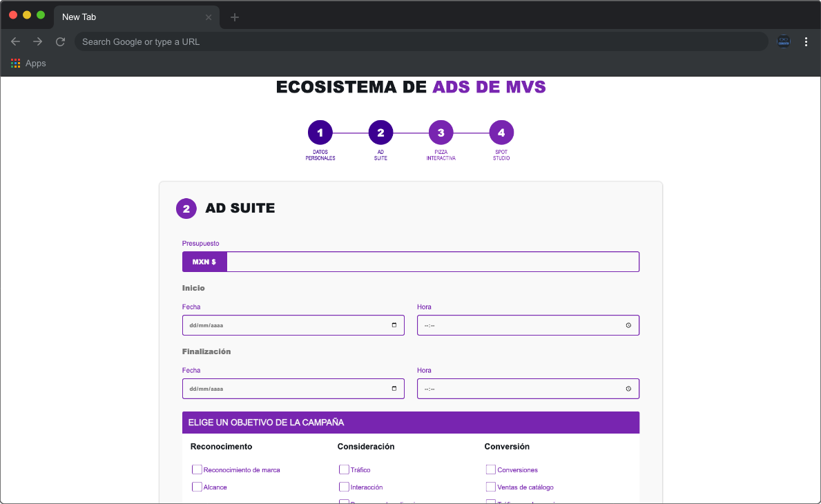Click the MXN $ currency label

point(204,262)
